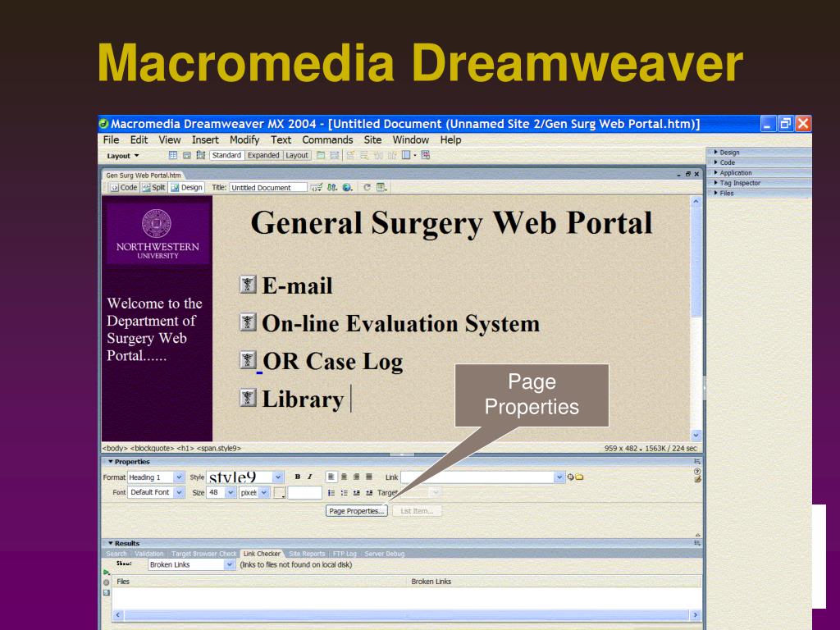Image resolution: width=840 pixels, height=630 pixels.
Task: Switch to the Validation tab
Action: (x=149, y=554)
